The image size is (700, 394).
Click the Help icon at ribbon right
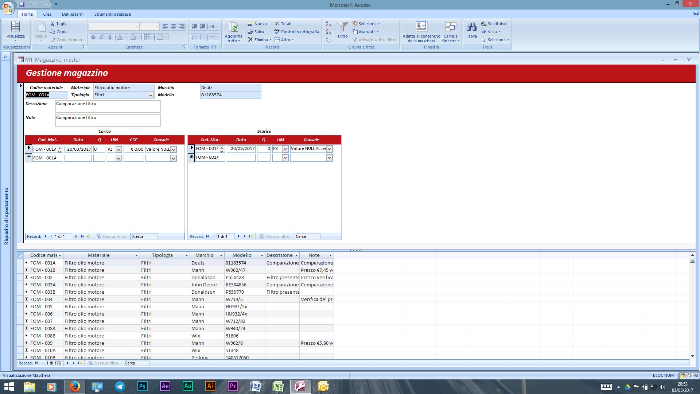tap(695, 14)
